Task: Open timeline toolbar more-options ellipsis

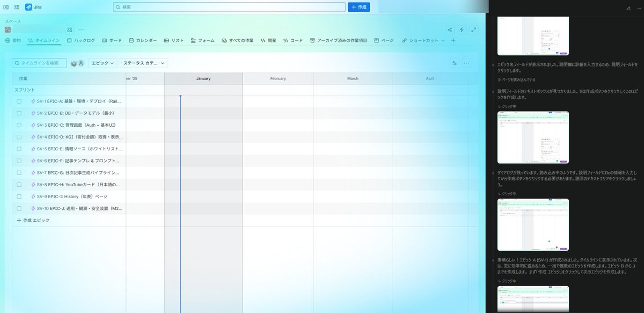Action: [x=467, y=63]
